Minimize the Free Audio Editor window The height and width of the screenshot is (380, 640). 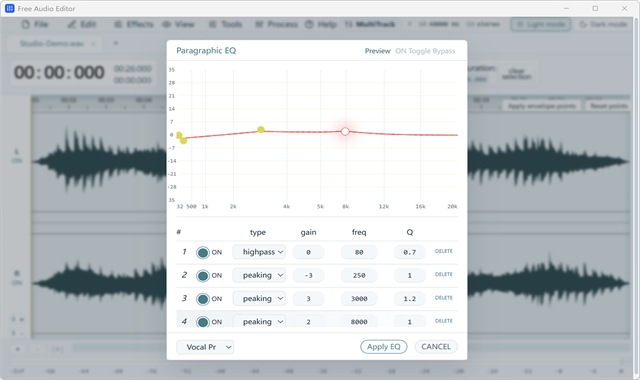[567, 8]
